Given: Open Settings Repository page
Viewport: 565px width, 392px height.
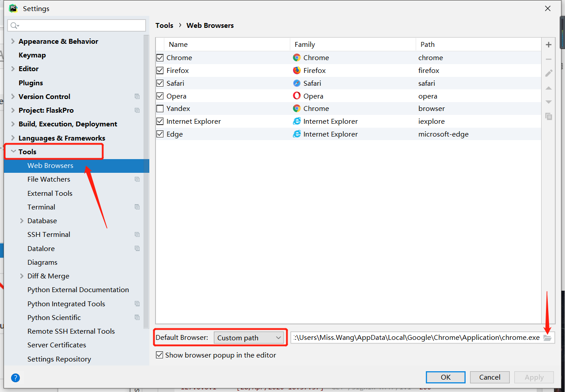Looking at the screenshot, I should tap(59, 359).
